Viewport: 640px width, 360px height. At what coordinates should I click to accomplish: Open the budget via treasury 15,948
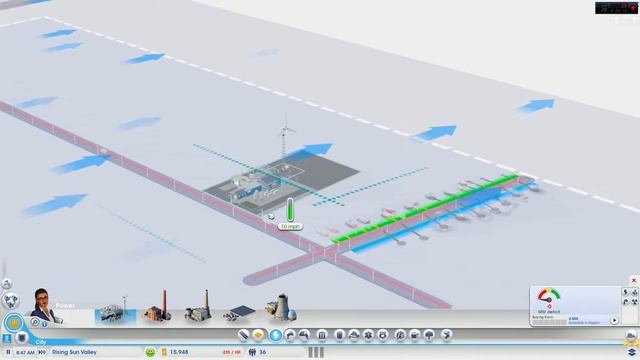[x=176, y=352]
